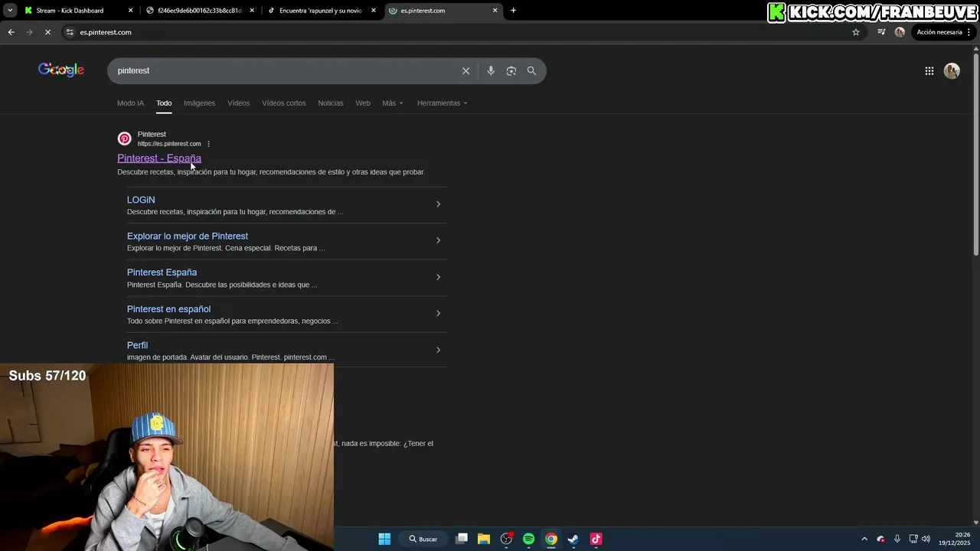This screenshot has width=980, height=551.
Task: Show hidden system tray icons
Action: pos(864,539)
